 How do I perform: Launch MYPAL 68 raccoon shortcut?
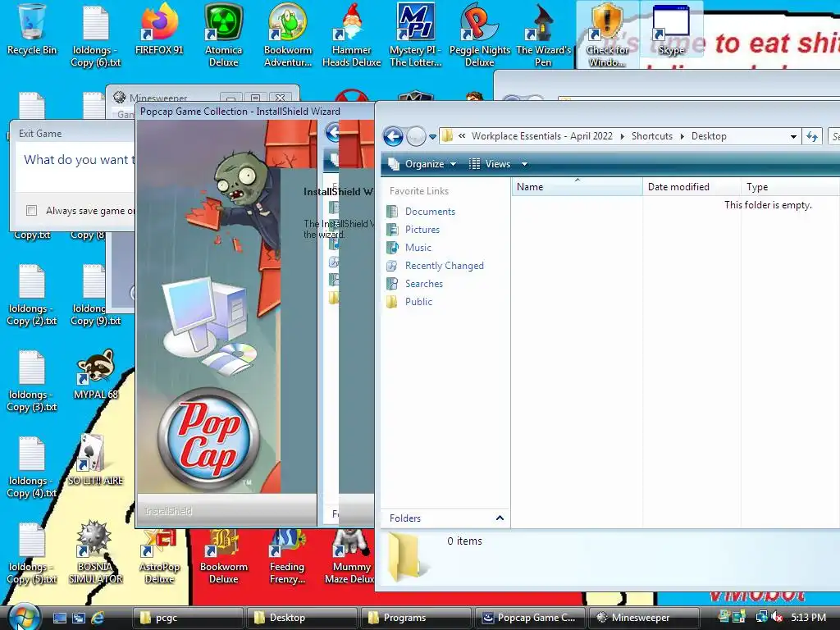pyautogui.click(x=95, y=374)
